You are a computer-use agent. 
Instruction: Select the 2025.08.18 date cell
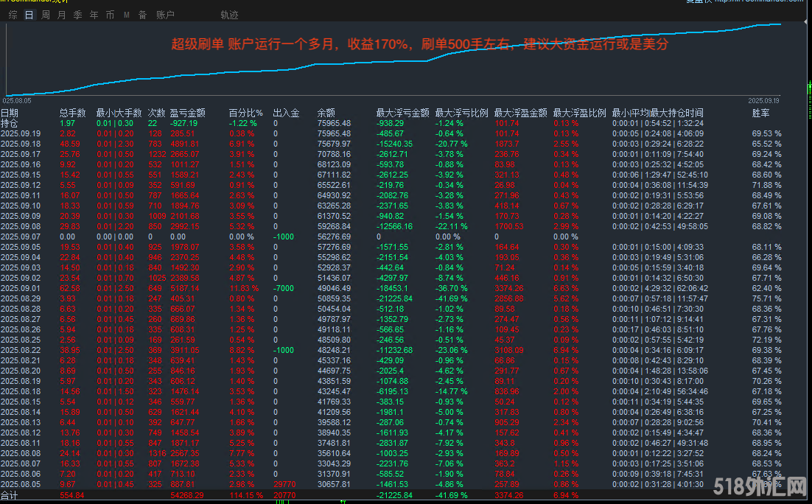tap(21, 391)
